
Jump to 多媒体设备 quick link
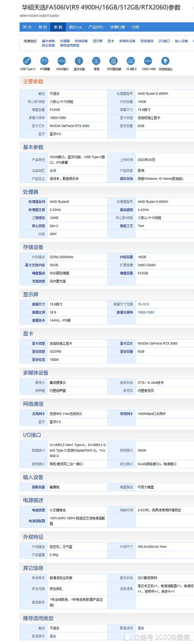pyautogui.click(x=127, y=41)
